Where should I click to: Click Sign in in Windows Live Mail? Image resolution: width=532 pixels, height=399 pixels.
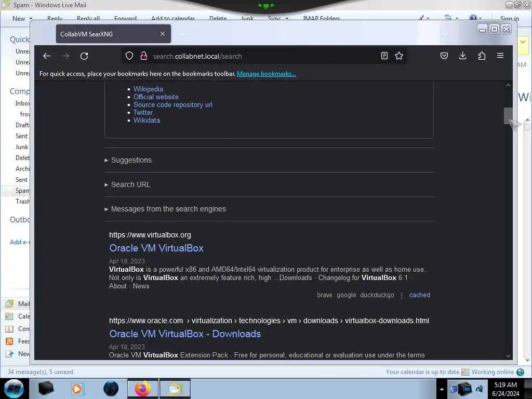(x=509, y=18)
